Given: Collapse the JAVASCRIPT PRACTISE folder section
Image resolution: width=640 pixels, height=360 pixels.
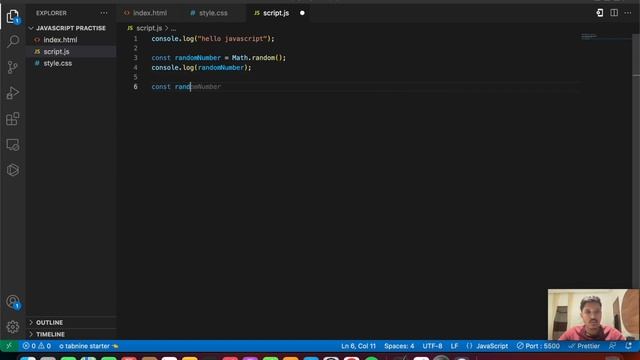Looking at the screenshot, I should pos(71,28).
